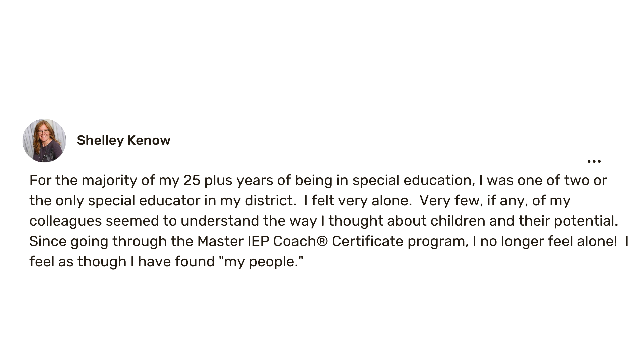Click the word "Certificate" in the text
This screenshot has width=644, height=362.
click(367, 241)
